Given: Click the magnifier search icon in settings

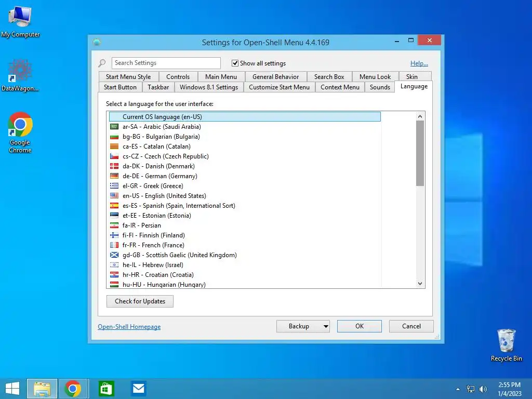Looking at the screenshot, I should tap(102, 63).
